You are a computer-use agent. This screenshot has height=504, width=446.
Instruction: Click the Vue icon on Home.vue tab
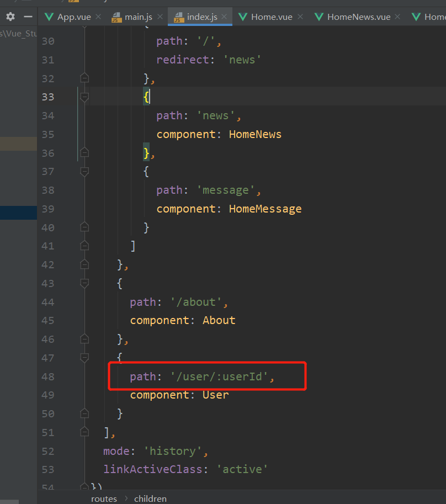pyautogui.click(x=243, y=17)
